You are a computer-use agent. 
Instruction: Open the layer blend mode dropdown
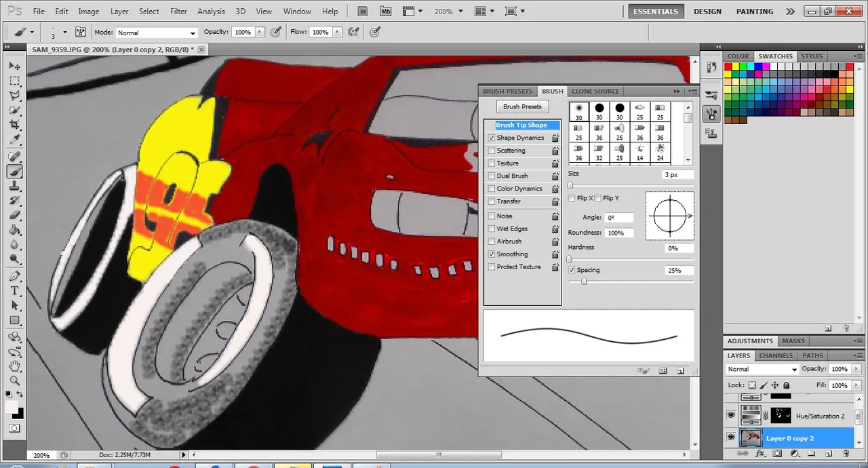[762, 369]
